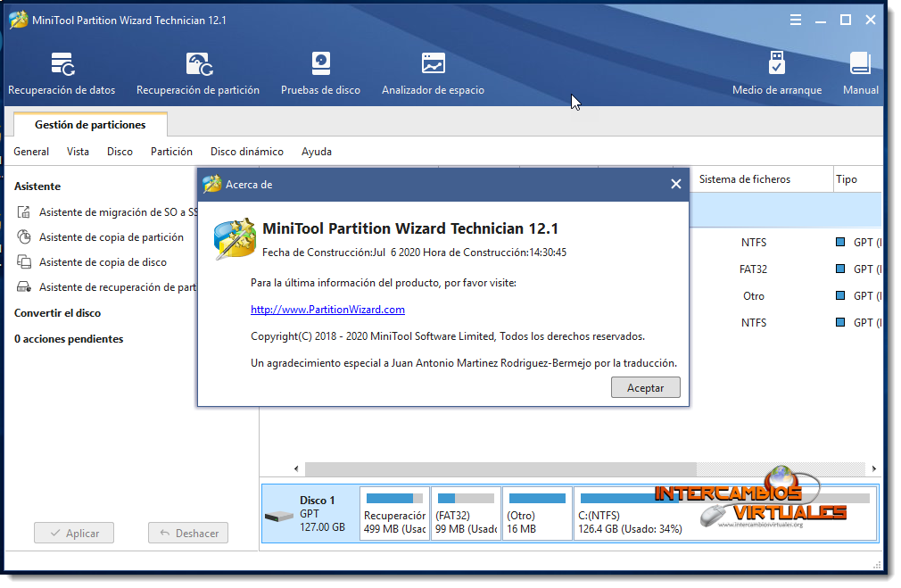The image size is (901, 588).
Task: Collapse the Asistente section header
Action: coord(37,186)
